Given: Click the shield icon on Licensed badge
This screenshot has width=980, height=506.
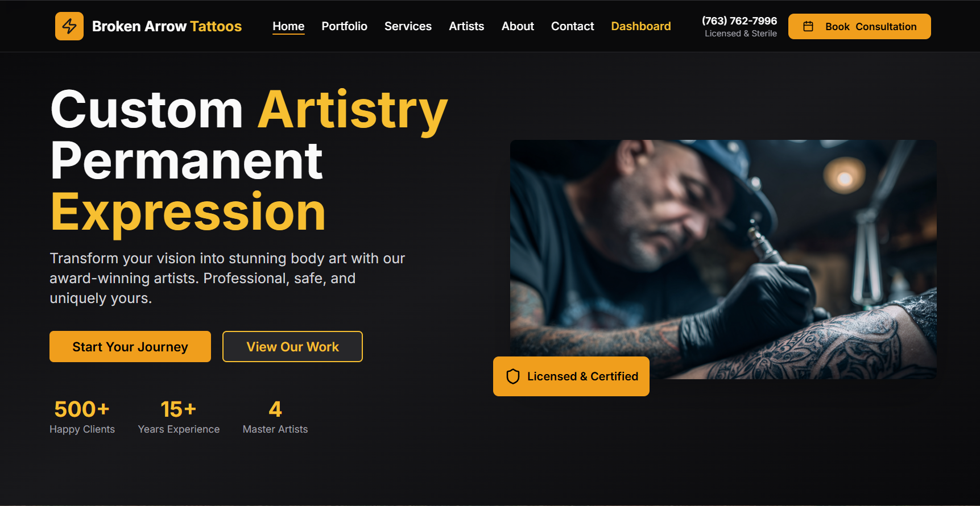Looking at the screenshot, I should tap(513, 376).
